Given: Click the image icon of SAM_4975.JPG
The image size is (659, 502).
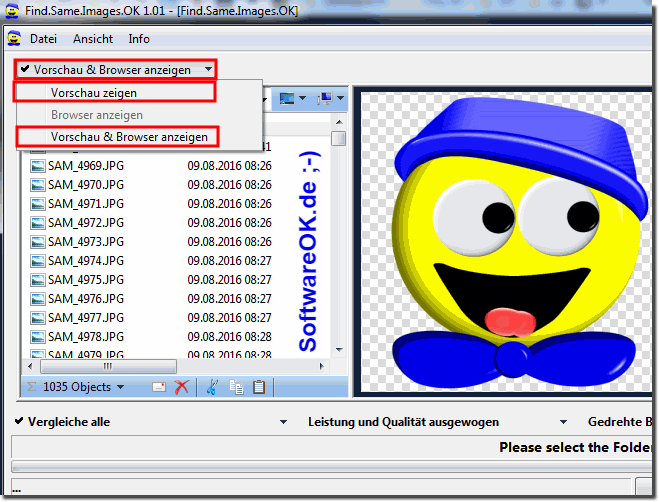Looking at the screenshot, I should click(x=37, y=280).
